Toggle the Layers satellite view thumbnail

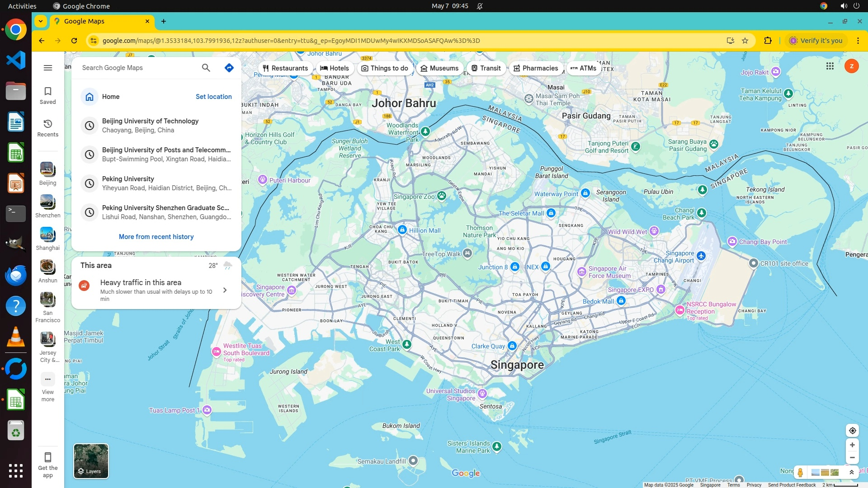pyautogui.click(x=91, y=461)
